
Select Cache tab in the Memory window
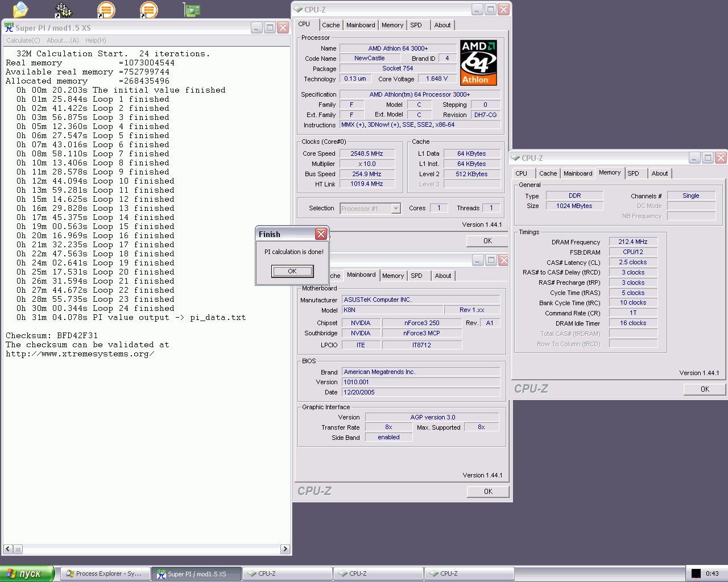(548, 173)
